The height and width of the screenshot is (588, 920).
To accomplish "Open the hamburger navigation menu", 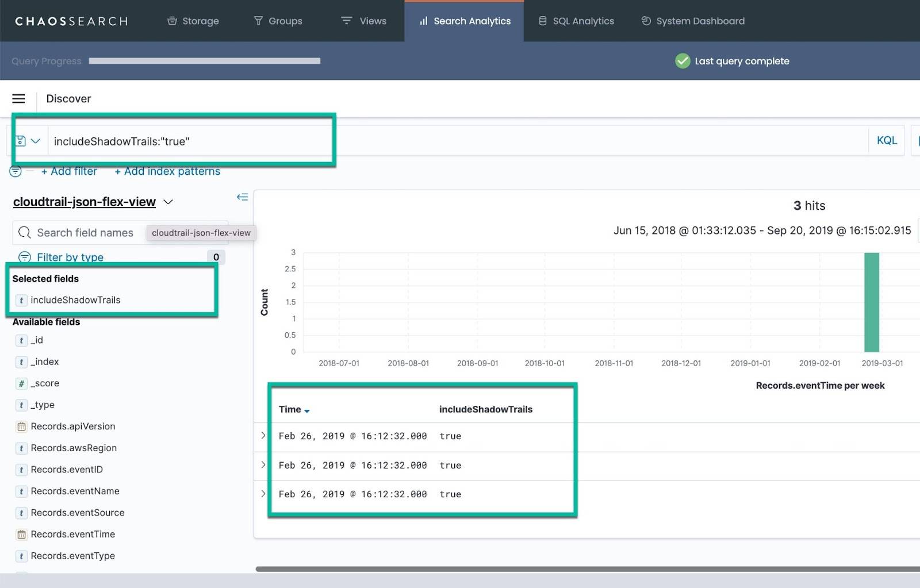I will 18,98.
